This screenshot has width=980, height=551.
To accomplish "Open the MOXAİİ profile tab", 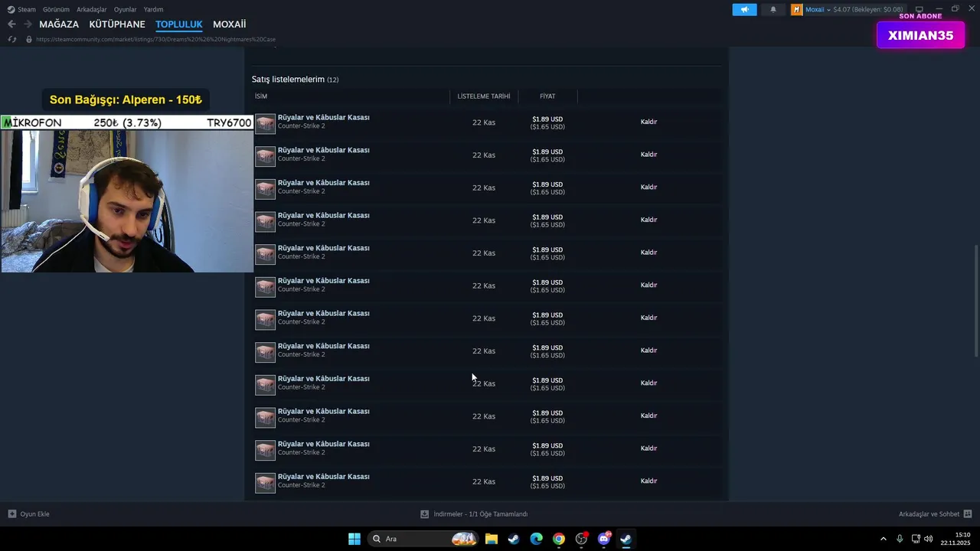I will click(x=230, y=24).
